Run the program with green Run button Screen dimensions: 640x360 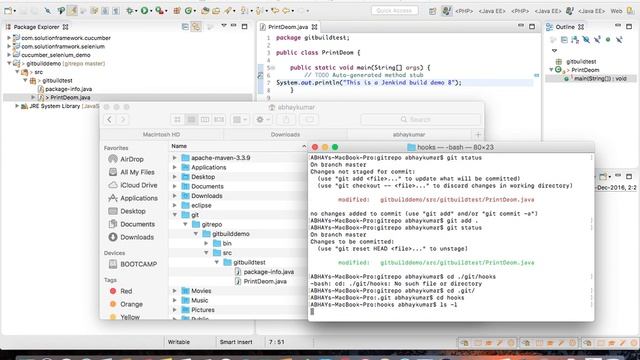click(x=144, y=11)
